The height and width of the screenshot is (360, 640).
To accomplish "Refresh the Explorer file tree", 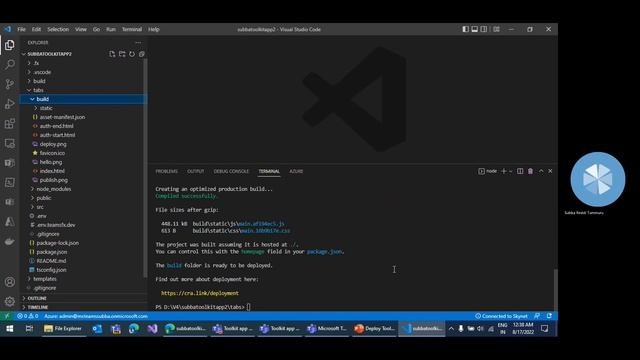I will click(x=132, y=54).
